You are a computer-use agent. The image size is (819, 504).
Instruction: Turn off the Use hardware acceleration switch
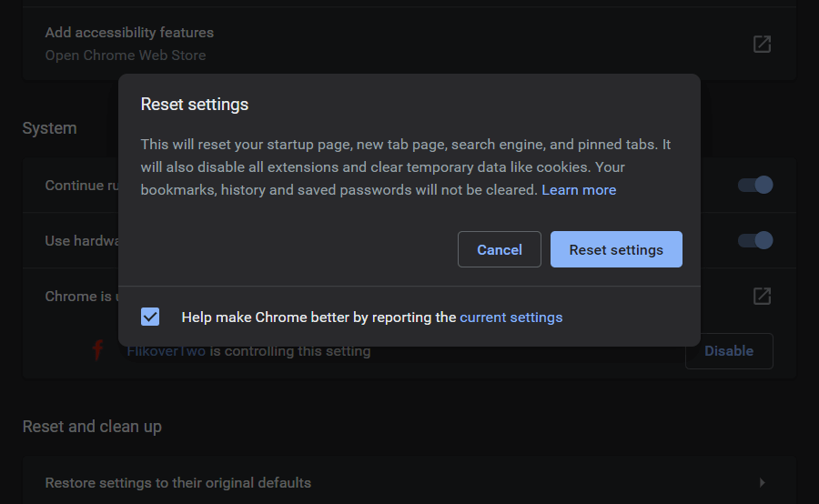click(754, 240)
